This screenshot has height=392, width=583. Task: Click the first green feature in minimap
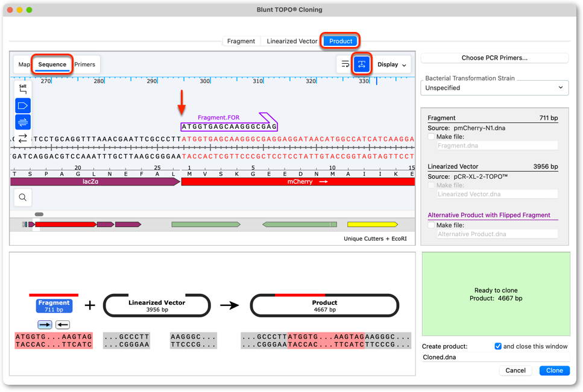206,225
